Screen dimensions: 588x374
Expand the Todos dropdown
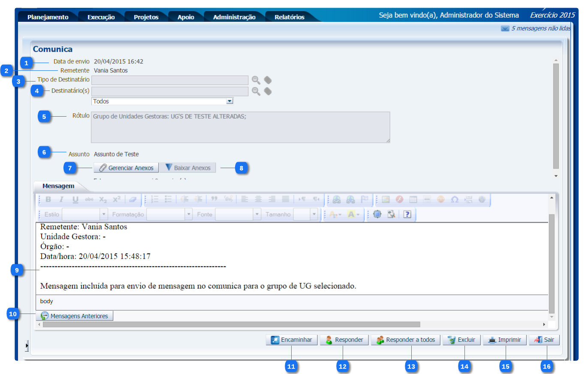coord(229,101)
